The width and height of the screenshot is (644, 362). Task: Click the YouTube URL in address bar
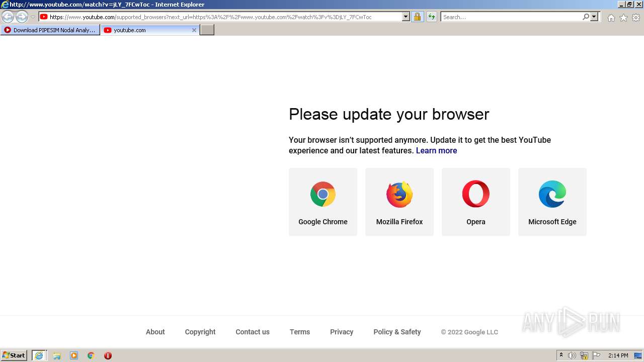[x=210, y=17]
